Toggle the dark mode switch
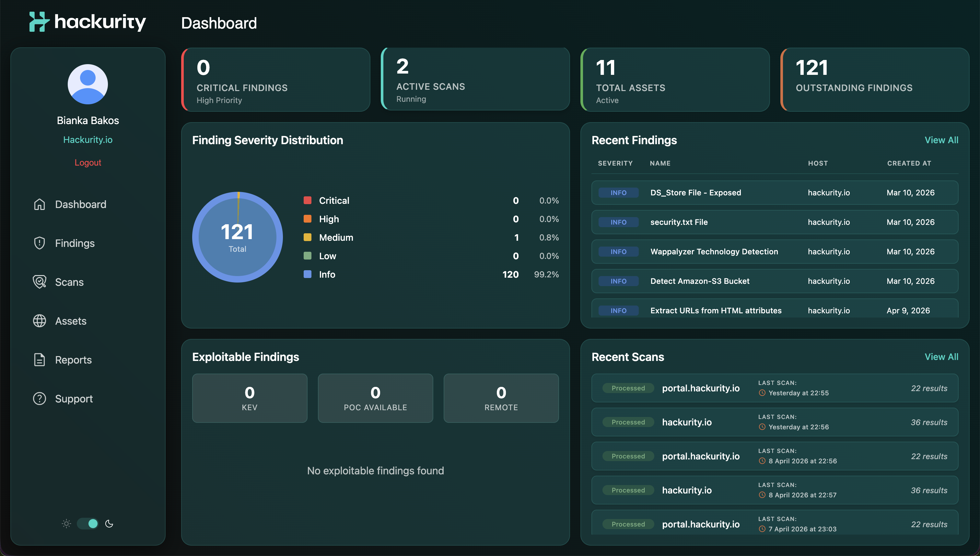Screen dimensions: 980x556 click(x=87, y=524)
